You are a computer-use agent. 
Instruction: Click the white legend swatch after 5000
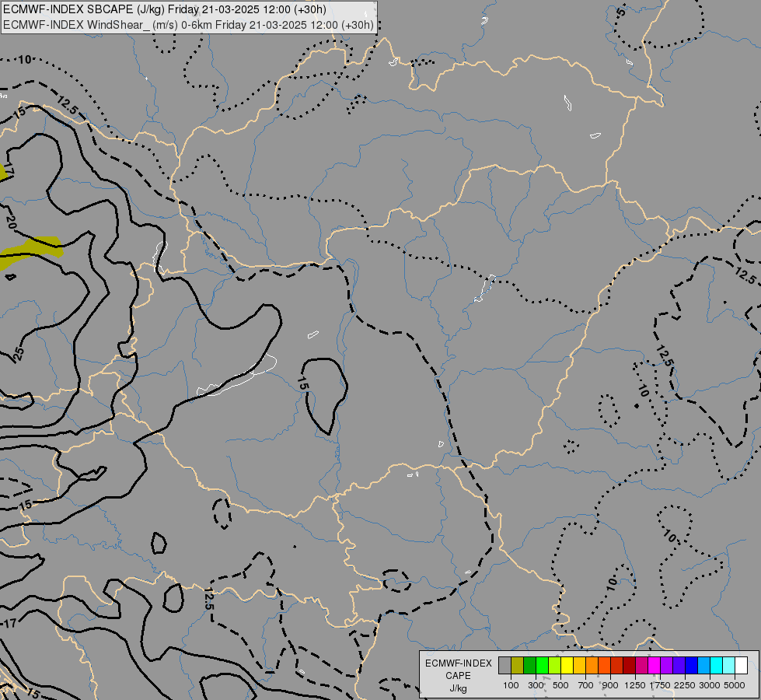[741, 666]
